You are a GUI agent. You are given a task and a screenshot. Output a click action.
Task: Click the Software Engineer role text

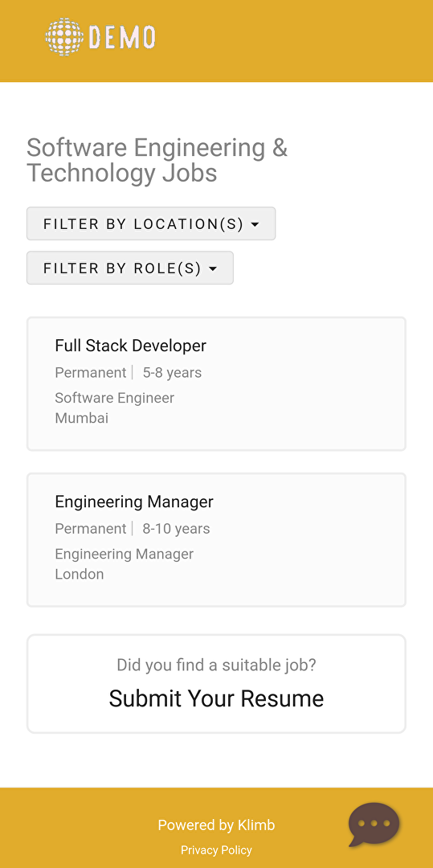114,398
